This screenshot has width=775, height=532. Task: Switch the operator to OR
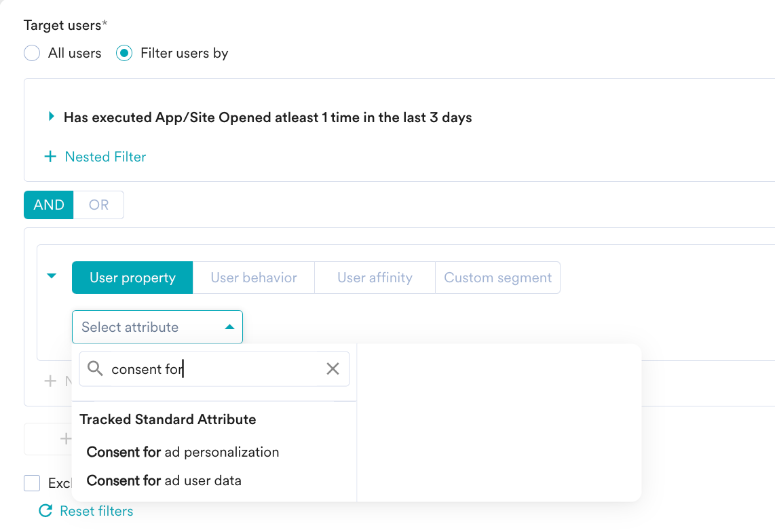point(98,205)
